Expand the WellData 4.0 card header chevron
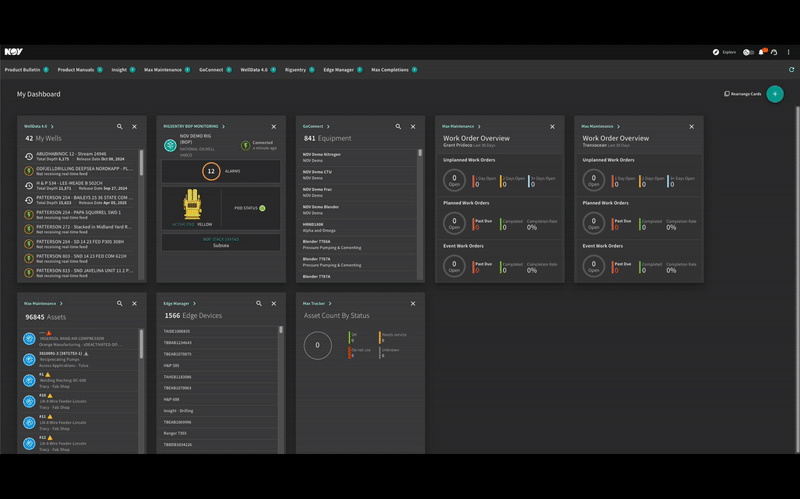The image size is (800, 499). click(x=52, y=127)
